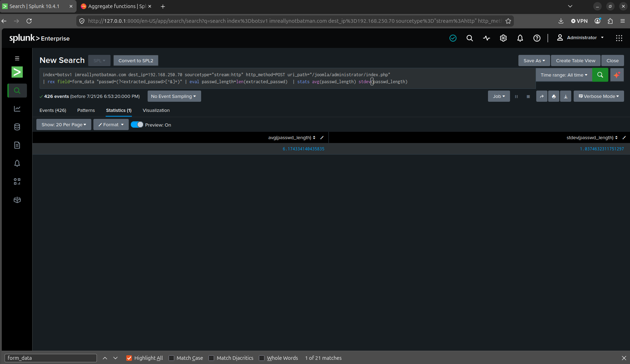630x364 pixels.
Task: Click the SPL search query editor
Action: [287, 78]
